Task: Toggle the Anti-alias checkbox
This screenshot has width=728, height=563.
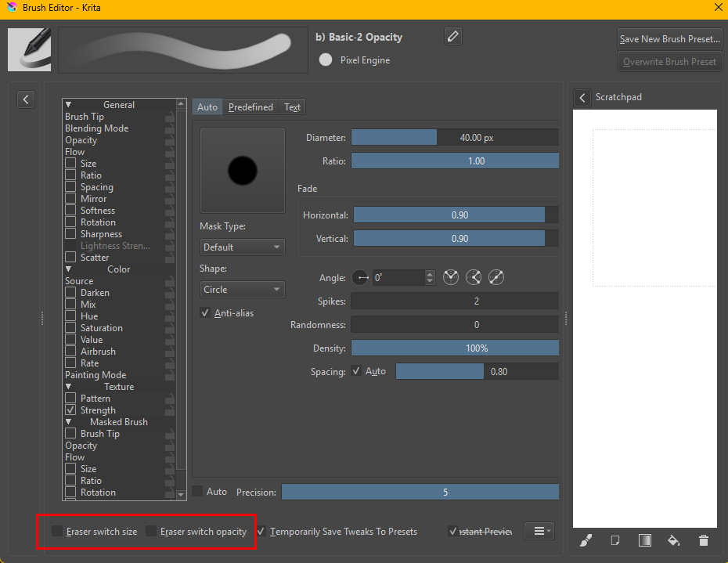Action: [205, 313]
